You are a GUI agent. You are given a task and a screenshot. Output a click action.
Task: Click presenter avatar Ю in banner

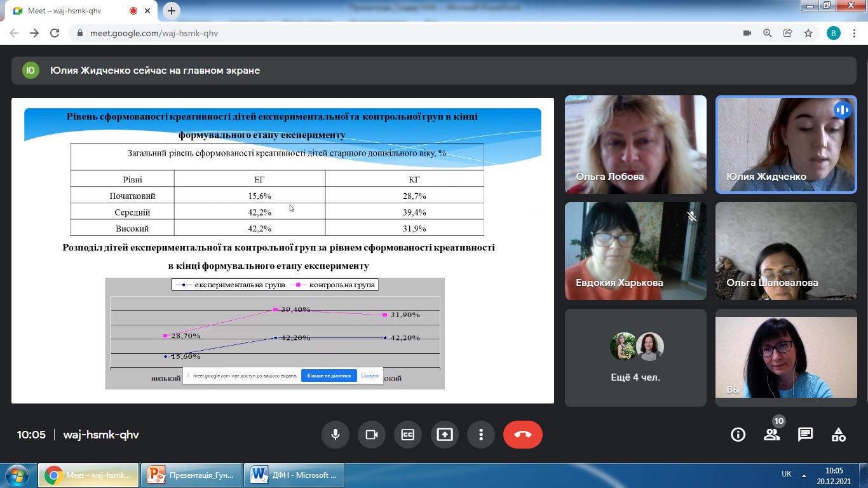pyautogui.click(x=31, y=71)
